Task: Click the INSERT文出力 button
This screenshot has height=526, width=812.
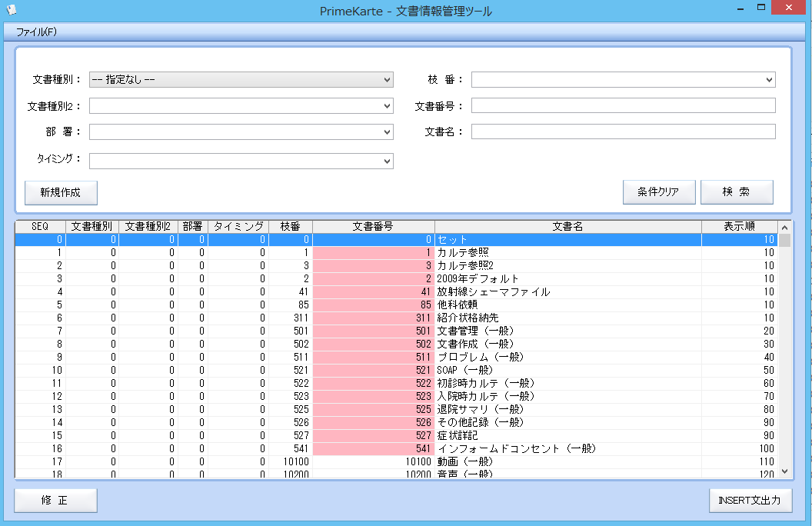Action: click(750, 501)
